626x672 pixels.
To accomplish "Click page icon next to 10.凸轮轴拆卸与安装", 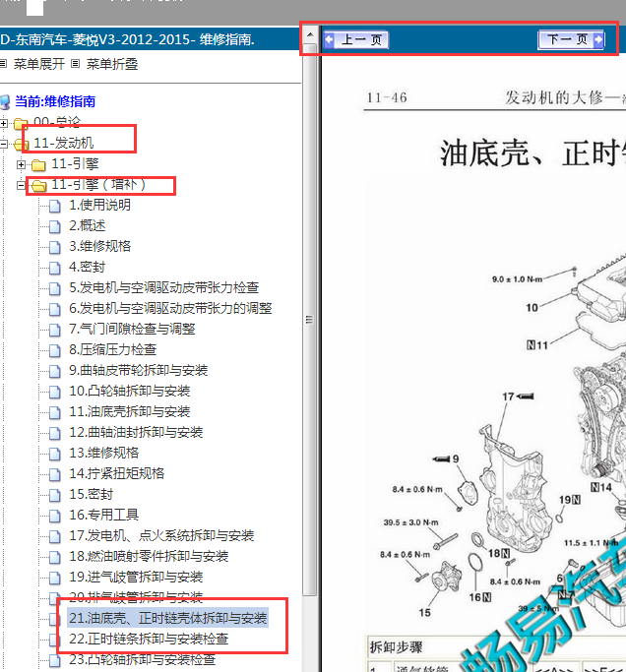I will point(55,392).
